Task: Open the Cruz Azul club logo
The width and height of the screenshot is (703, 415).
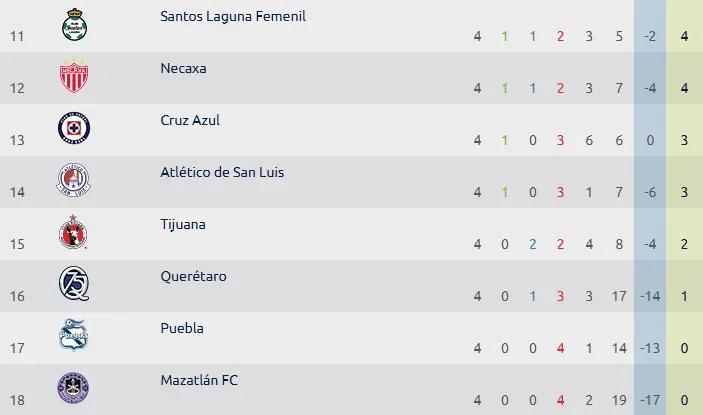Action: 74,128
